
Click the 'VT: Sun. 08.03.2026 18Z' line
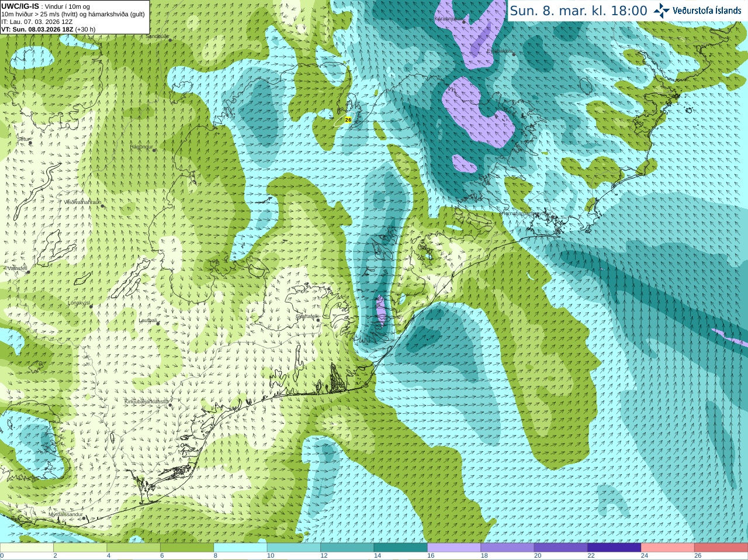[37, 29]
